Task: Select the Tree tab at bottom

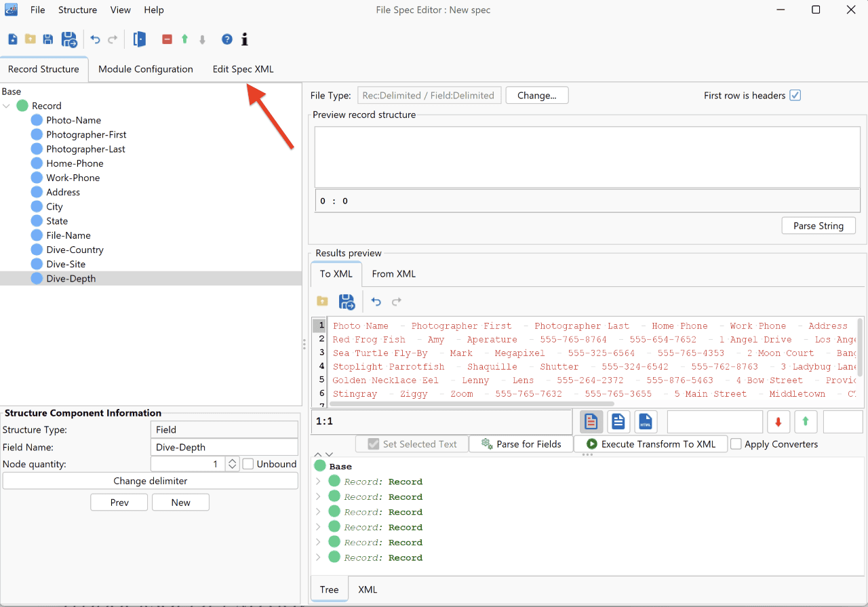Action: click(330, 589)
